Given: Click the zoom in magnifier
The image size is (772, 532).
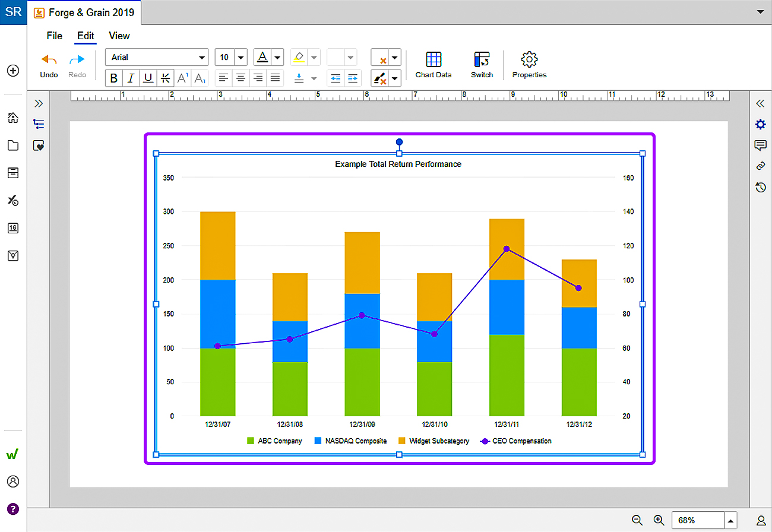Looking at the screenshot, I should (x=659, y=520).
